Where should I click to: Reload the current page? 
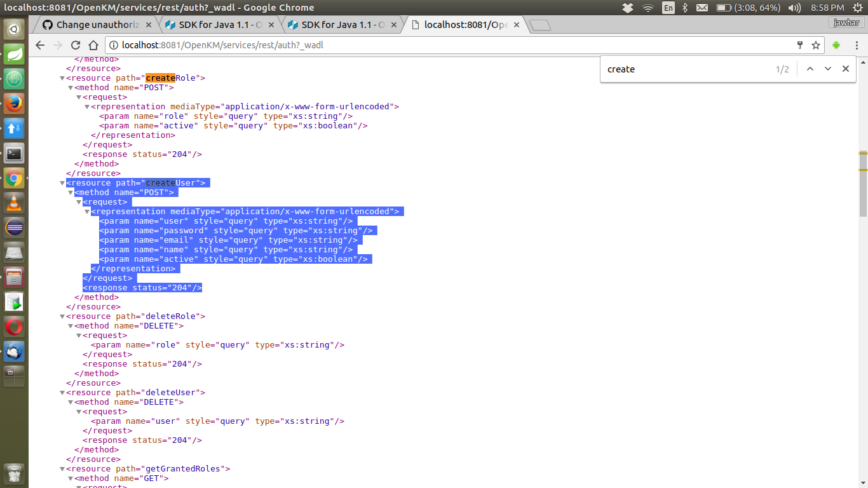75,45
